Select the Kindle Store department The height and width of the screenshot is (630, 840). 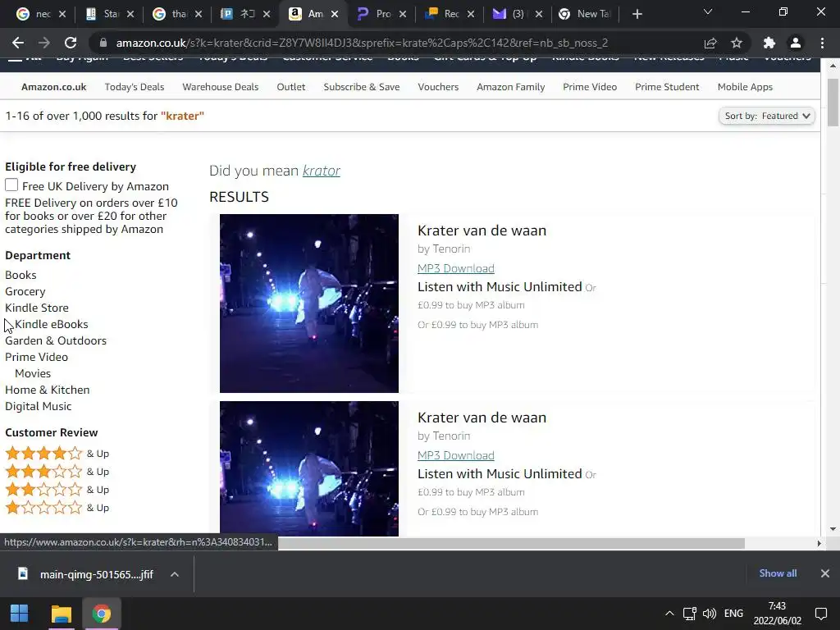37,308
